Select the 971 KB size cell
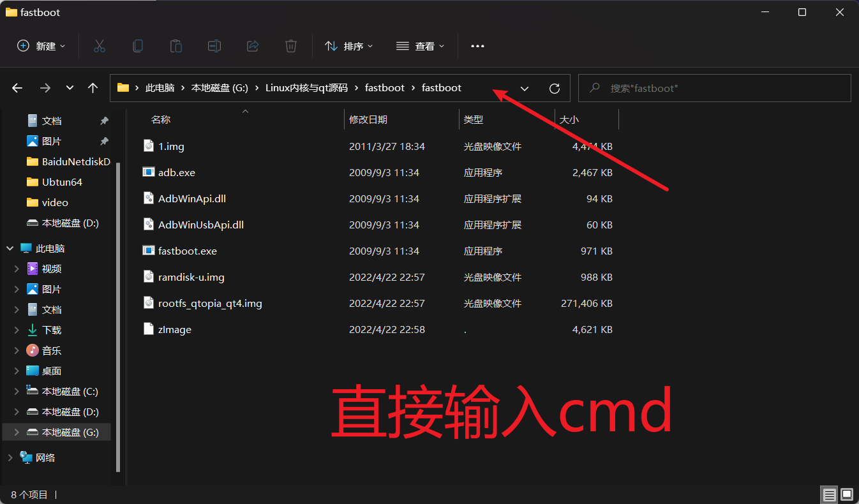 click(x=597, y=251)
